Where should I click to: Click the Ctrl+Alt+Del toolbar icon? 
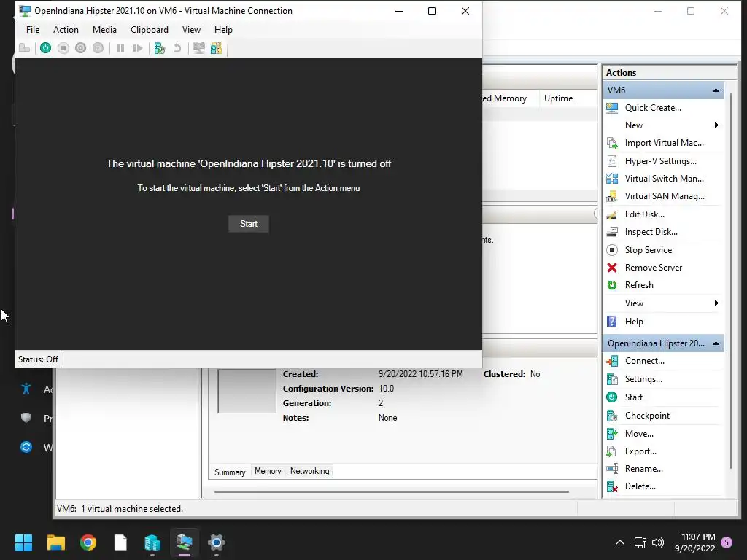click(x=24, y=48)
